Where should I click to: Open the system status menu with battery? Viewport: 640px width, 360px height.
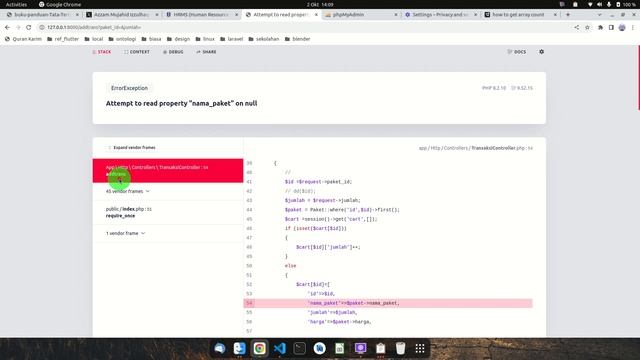click(x=612, y=4)
